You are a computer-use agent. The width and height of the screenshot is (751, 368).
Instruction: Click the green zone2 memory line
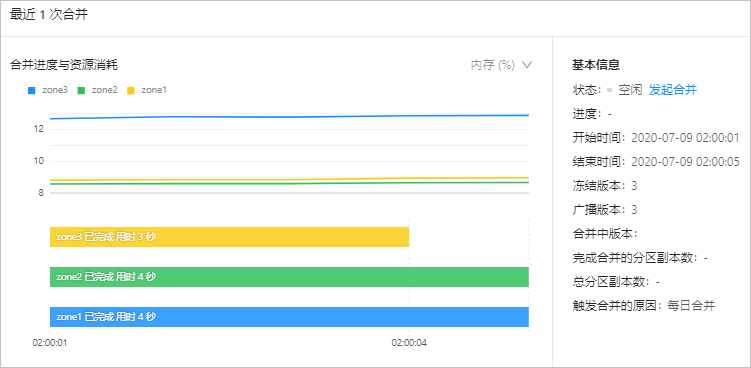[289, 183]
